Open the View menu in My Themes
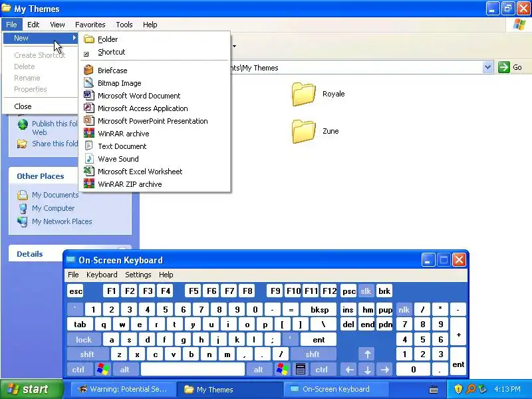 (x=57, y=25)
